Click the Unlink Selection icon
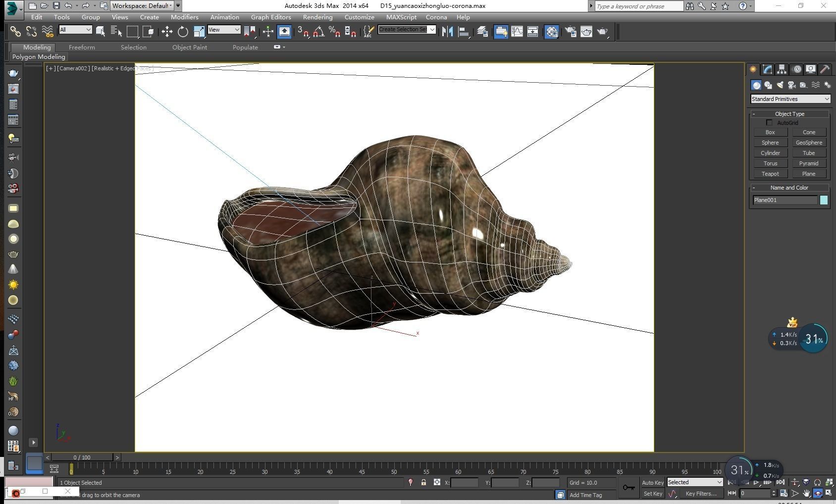Screen dimensions: 836x504 coord(31,32)
